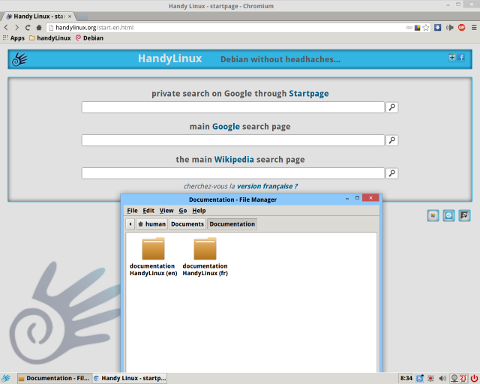Viewport: 480px width, 384px height.
Task: Click the HandyLinux hand logo in banner
Action: click(x=20, y=59)
